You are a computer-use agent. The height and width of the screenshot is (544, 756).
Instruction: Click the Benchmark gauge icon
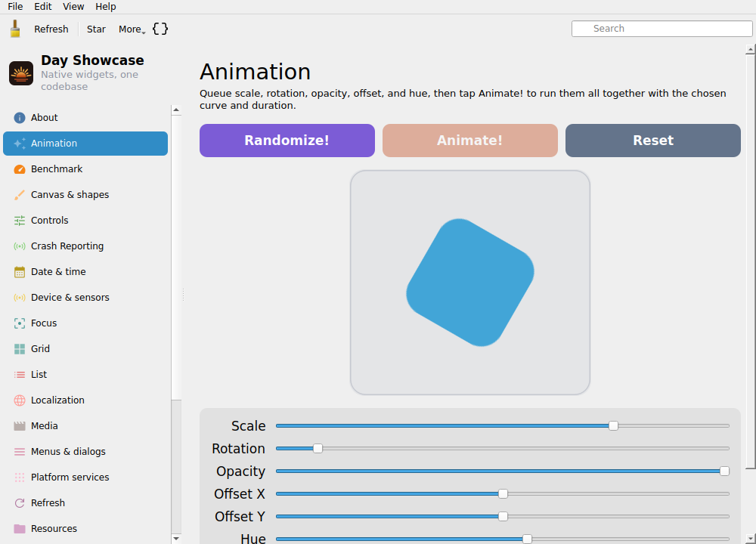[x=20, y=169]
